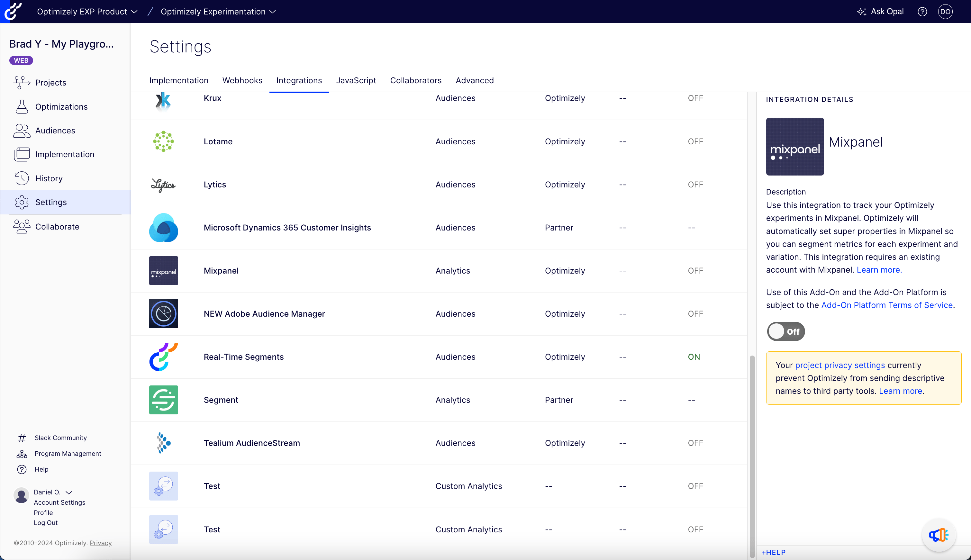The image size is (971, 560).
Task: Select the Segment integration name
Action: (221, 400)
